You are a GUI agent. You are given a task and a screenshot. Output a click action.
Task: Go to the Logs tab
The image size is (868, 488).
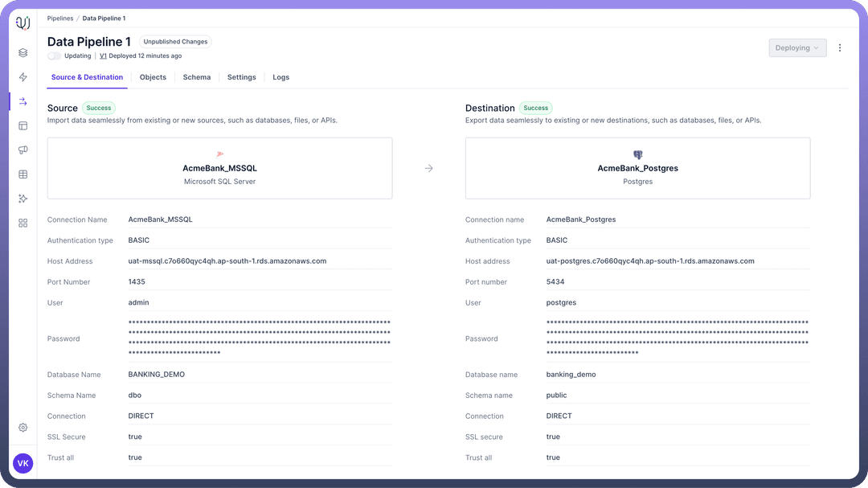click(x=280, y=77)
